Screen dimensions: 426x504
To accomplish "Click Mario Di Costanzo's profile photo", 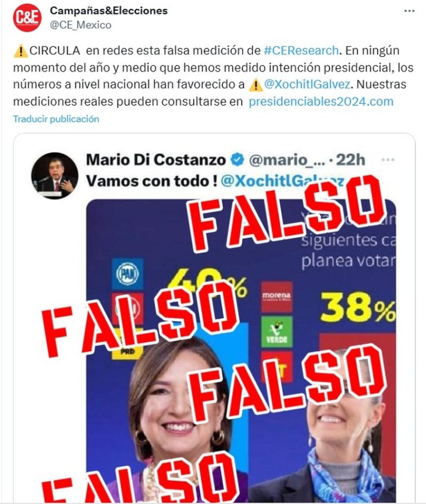I will point(54,175).
